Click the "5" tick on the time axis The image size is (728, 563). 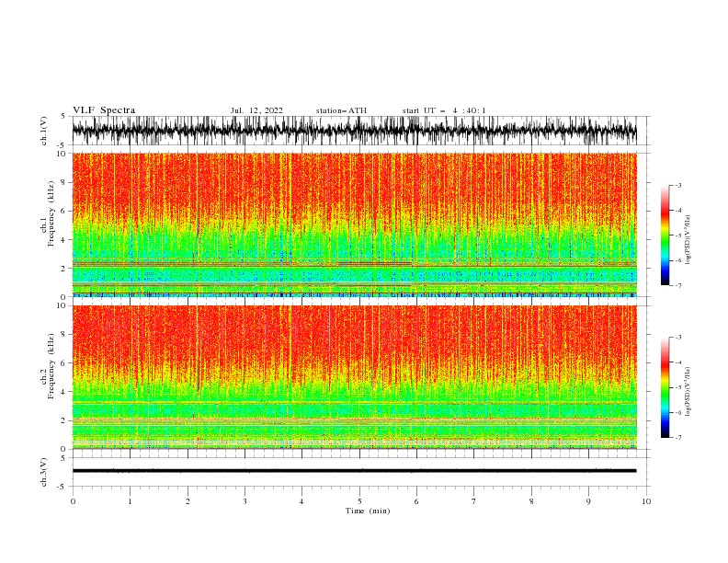[359, 501]
